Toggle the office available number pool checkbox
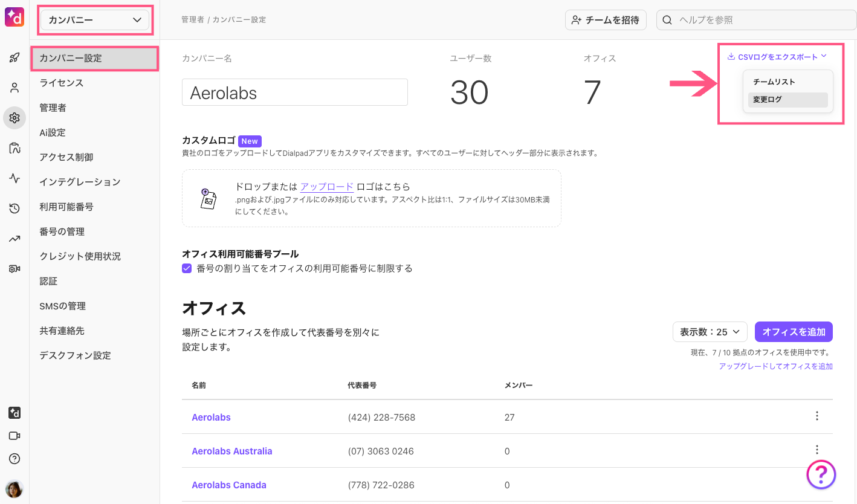857x504 pixels. point(187,268)
